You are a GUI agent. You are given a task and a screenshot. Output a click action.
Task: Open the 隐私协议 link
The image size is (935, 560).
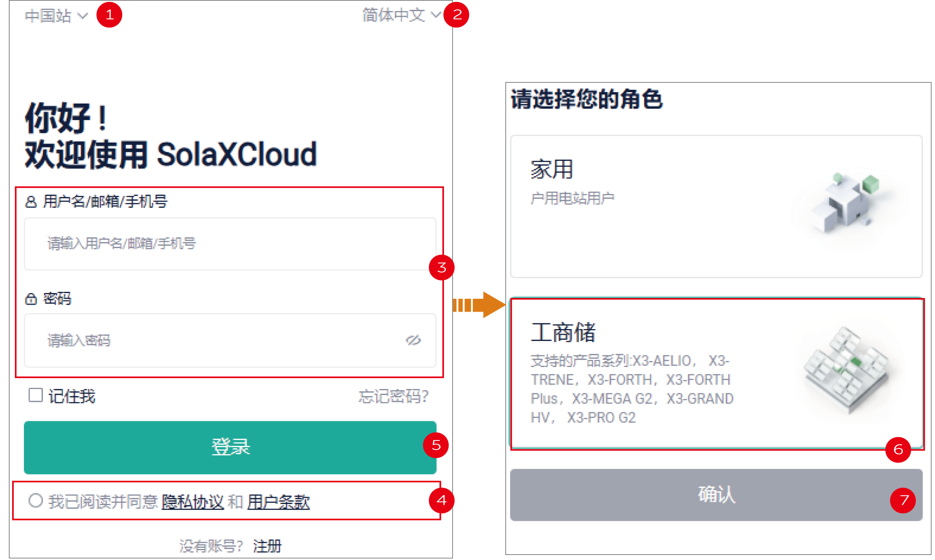193,502
